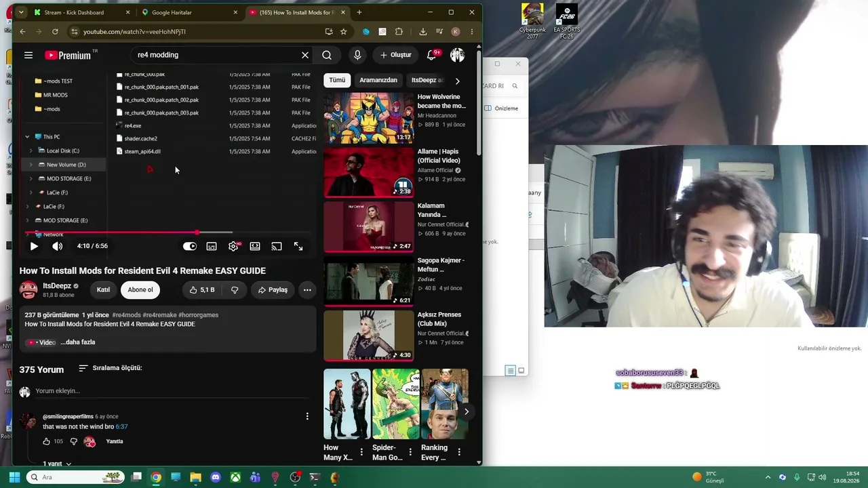Viewport: 868px width, 488px height.
Task: Turn on subtitles in the player
Action: pos(212,246)
